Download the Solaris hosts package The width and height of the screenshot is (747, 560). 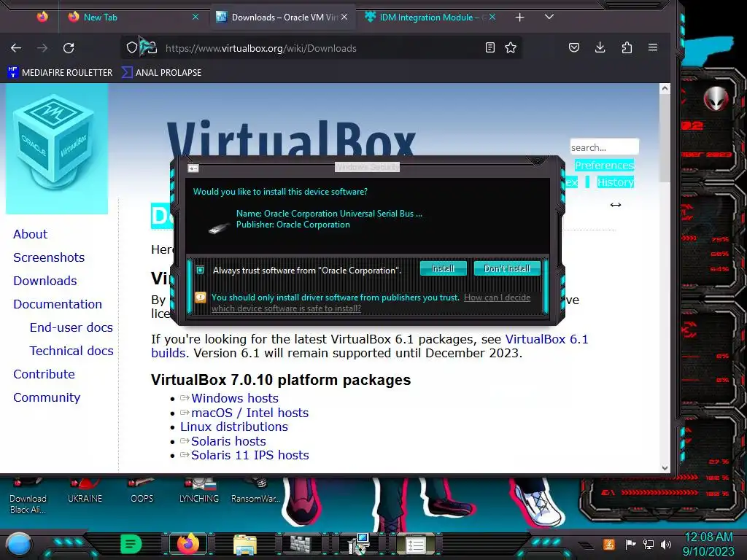tap(228, 441)
